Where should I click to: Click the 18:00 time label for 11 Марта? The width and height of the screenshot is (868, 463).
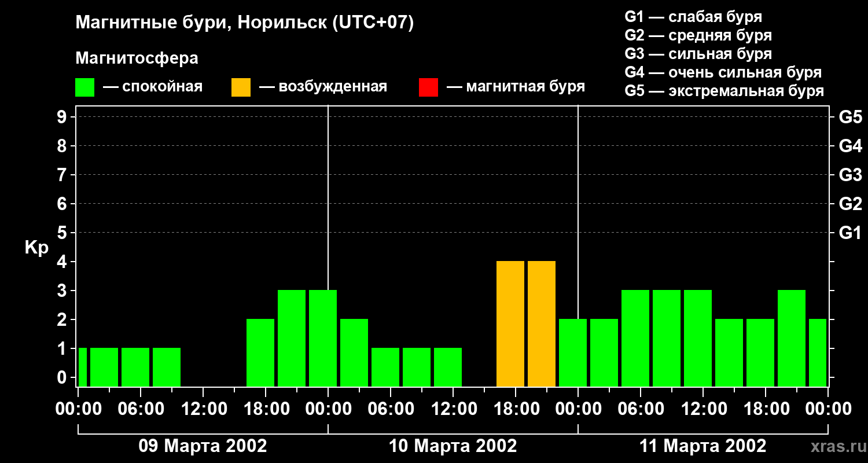tap(766, 409)
